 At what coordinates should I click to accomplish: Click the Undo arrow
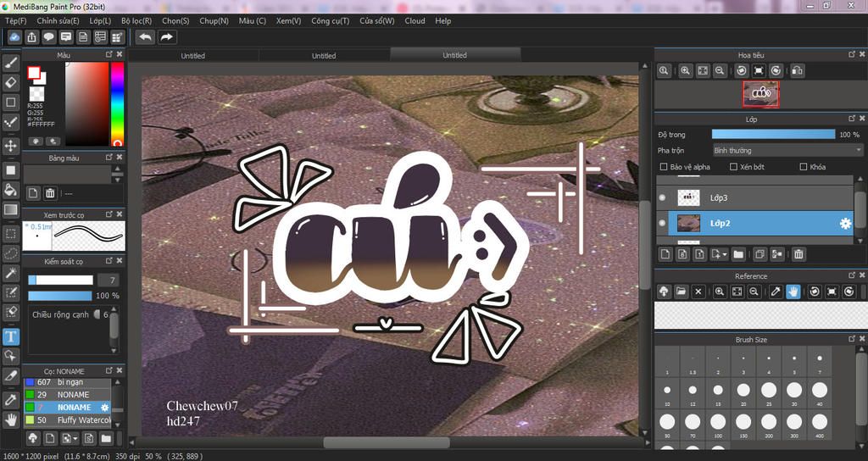point(145,37)
